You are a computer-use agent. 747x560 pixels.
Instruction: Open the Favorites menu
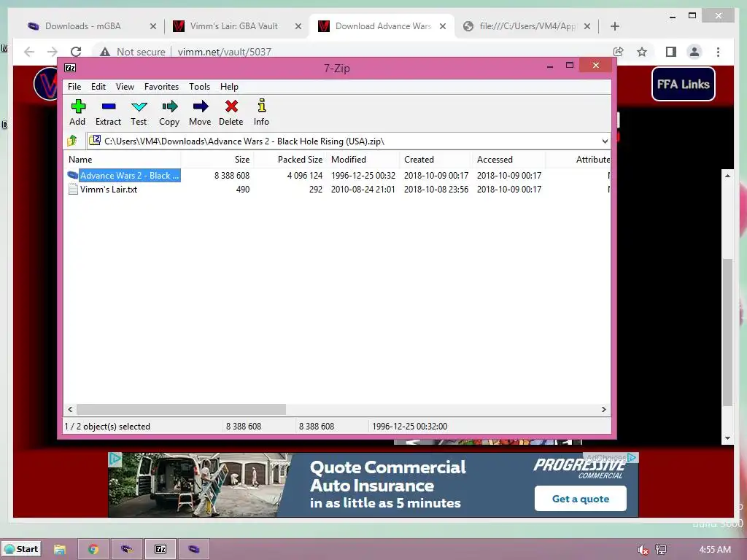(161, 86)
